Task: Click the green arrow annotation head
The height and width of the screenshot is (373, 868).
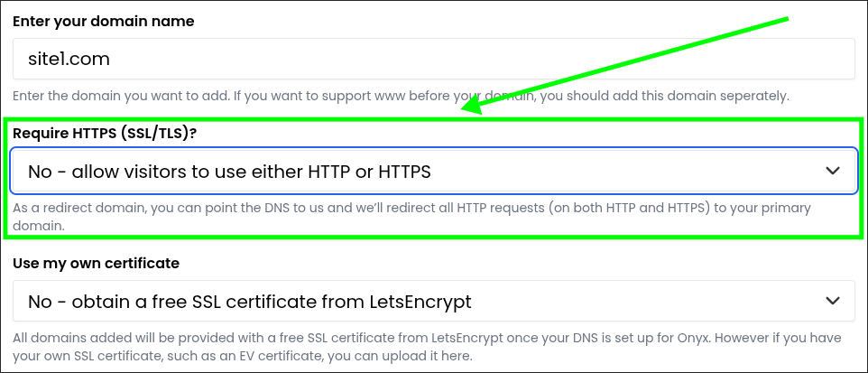Action: (x=470, y=106)
